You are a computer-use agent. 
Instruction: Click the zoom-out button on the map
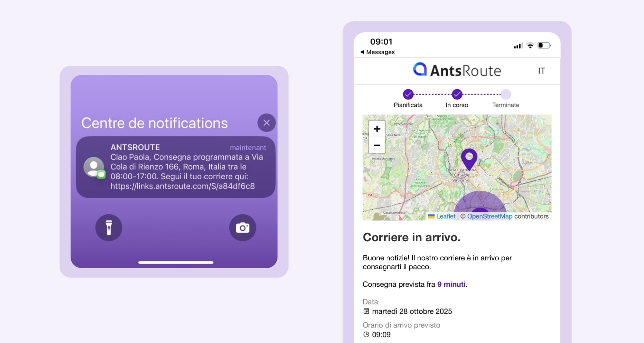[x=376, y=145]
